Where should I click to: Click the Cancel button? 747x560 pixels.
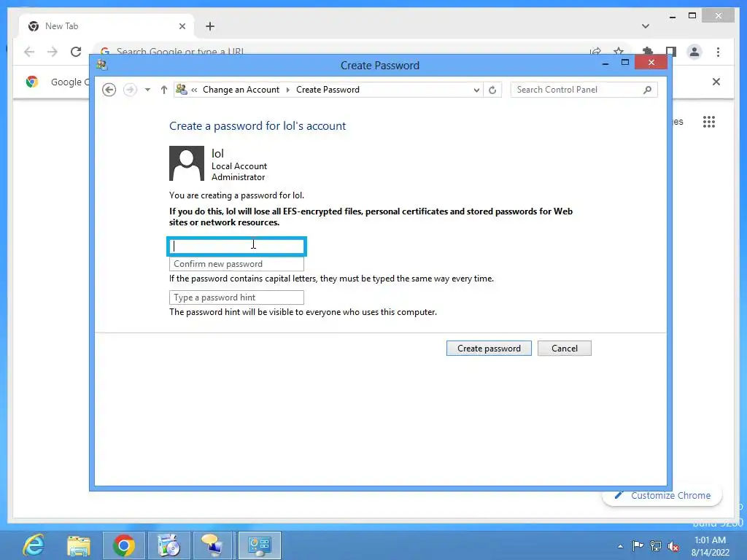pos(565,348)
